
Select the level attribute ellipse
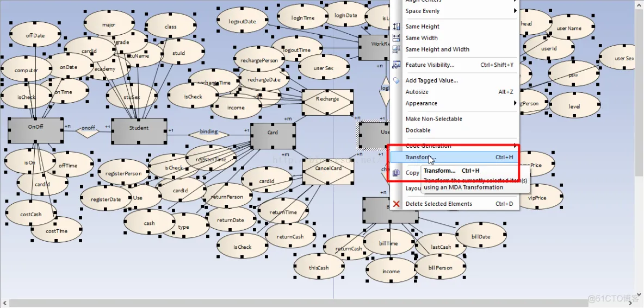tap(574, 106)
